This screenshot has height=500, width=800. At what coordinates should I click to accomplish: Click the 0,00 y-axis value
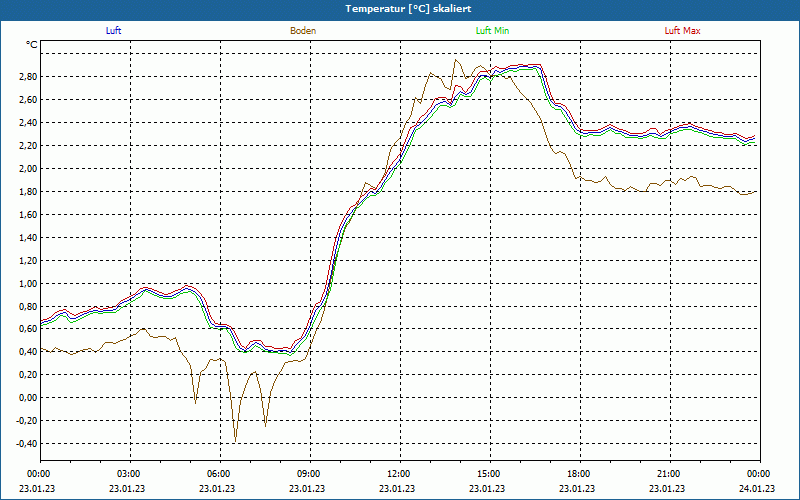[x=28, y=397]
